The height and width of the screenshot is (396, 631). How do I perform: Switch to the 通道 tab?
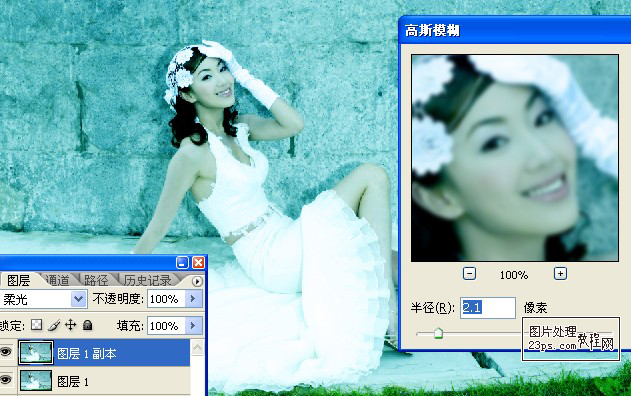[x=57, y=280]
